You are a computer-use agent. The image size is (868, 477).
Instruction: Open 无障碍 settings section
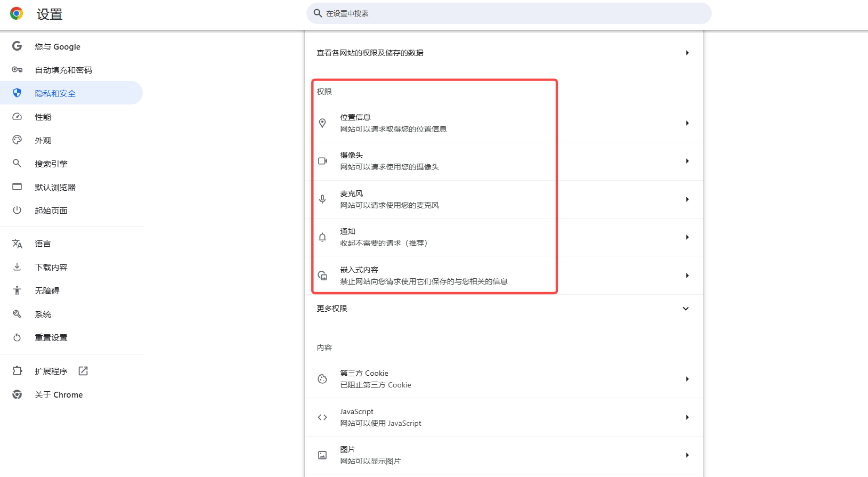click(x=71, y=290)
